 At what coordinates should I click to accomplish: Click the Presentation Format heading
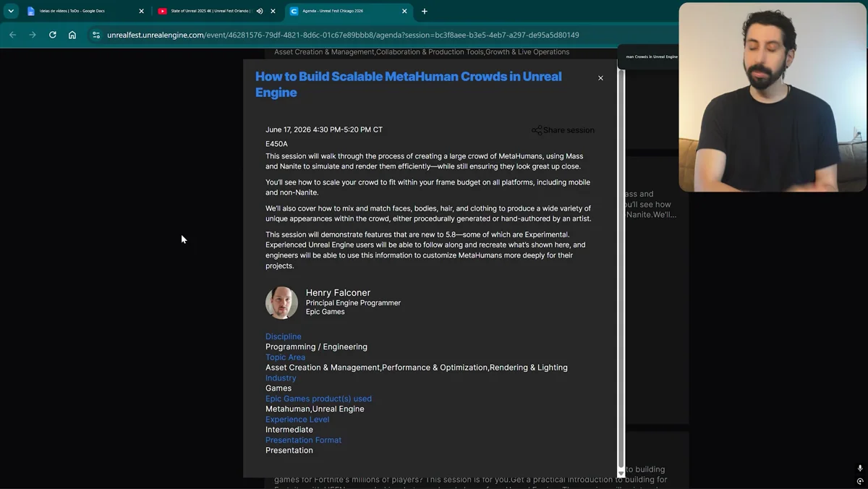[x=303, y=440]
